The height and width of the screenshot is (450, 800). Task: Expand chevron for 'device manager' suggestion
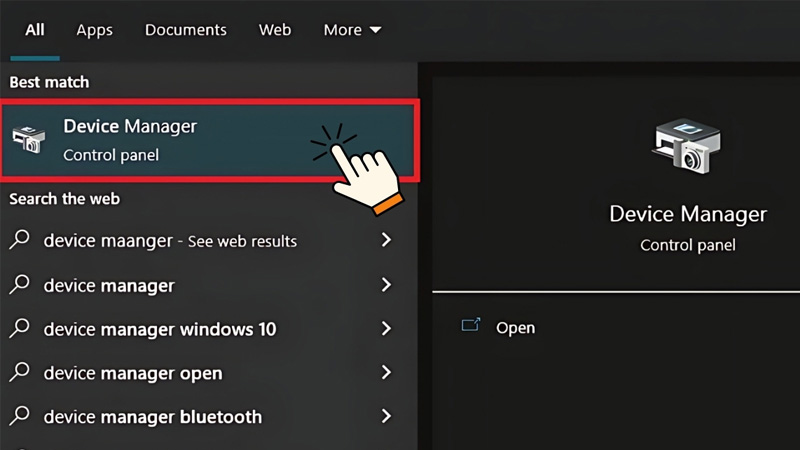(x=386, y=285)
